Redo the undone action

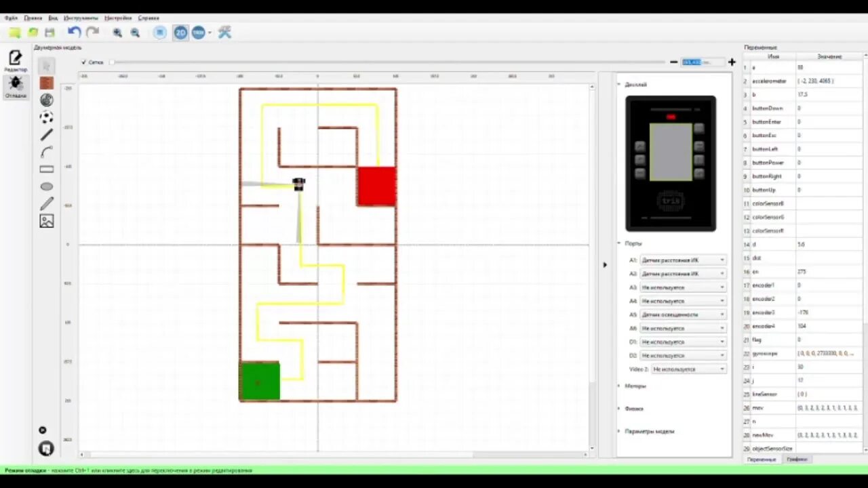92,33
